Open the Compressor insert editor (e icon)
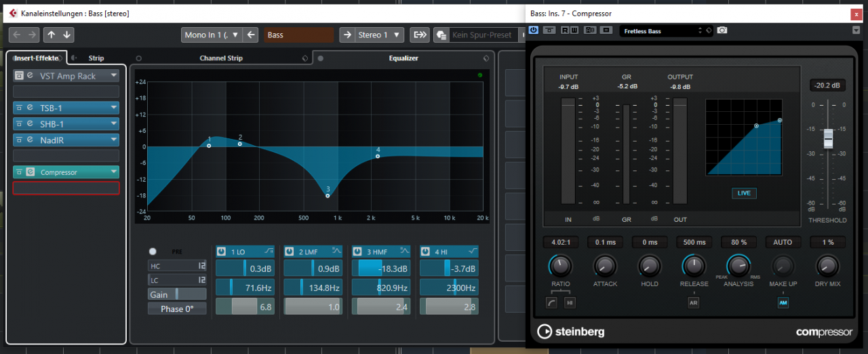This screenshot has width=868, height=354. tap(30, 172)
